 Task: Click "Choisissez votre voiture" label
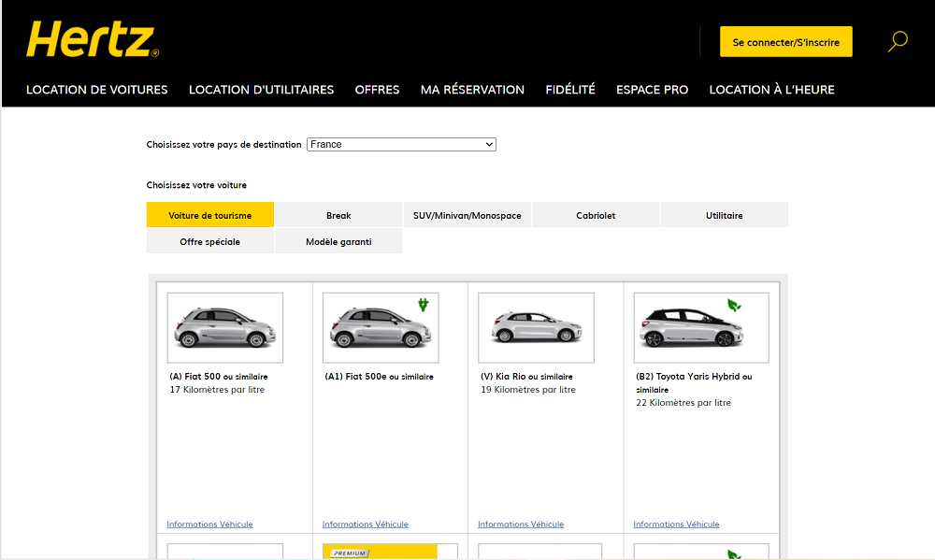coord(196,185)
